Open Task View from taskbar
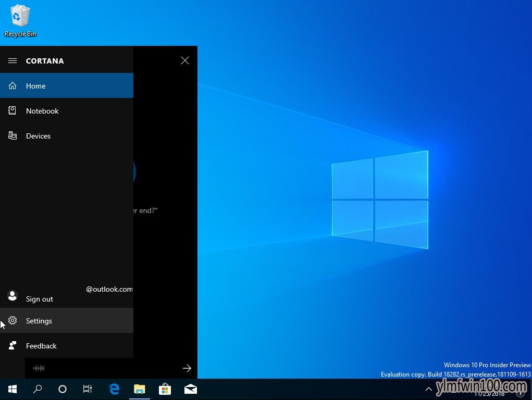 click(x=88, y=389)
